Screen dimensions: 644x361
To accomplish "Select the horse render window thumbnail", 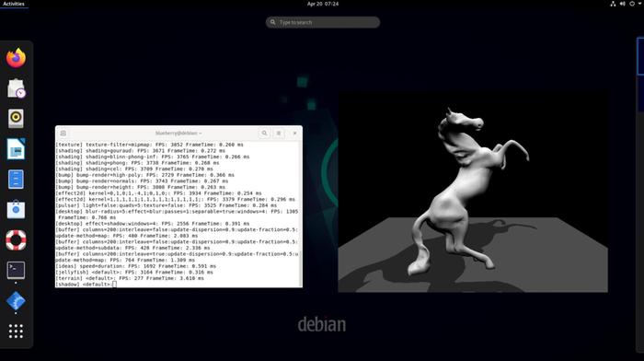I will tap(473, 192).
